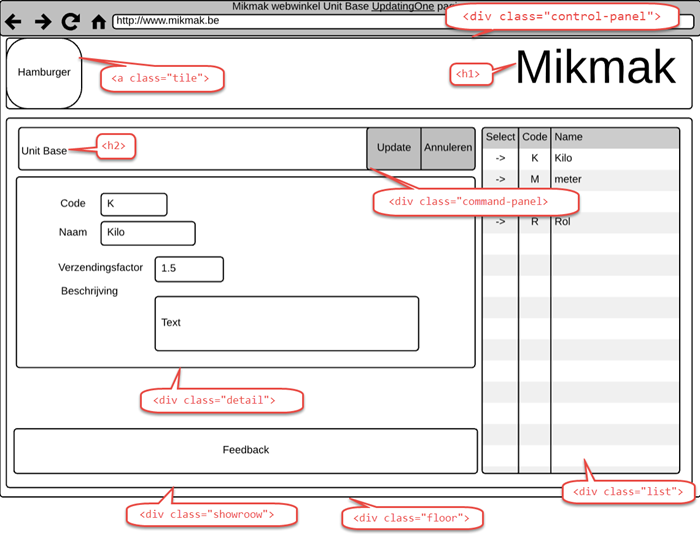Reload the page with the refresh icon
This screenshot has width=700, height=535.
(x=70, y=21)
